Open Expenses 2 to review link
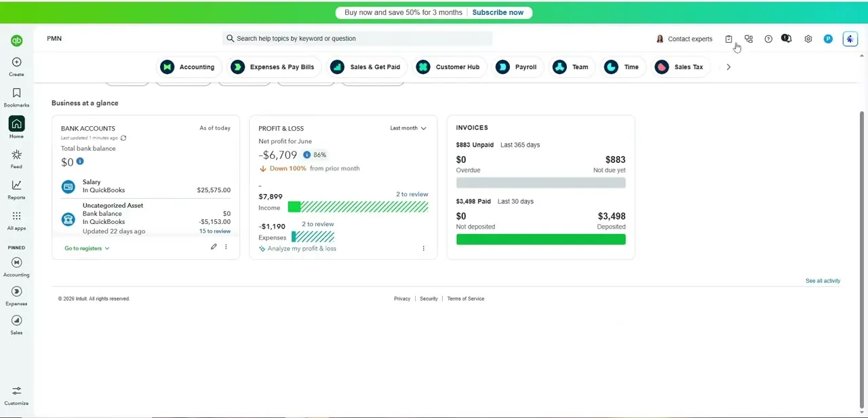The width and height of the screenshot is (868, 418). point(318,224)
